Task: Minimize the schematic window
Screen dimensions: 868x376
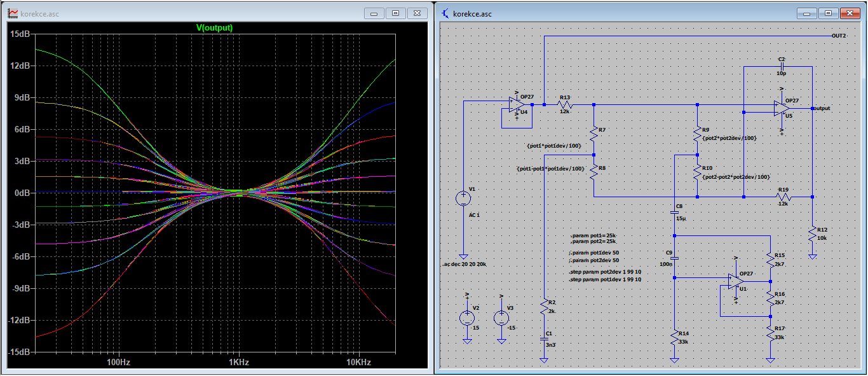Action: click(808, 13)
